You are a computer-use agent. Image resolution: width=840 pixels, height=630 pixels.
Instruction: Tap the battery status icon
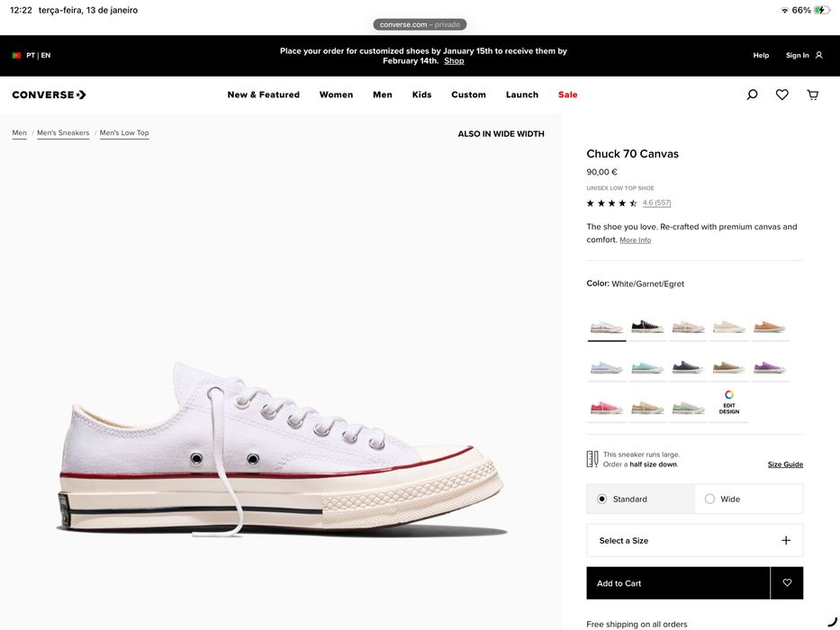(x=822, y=10)
